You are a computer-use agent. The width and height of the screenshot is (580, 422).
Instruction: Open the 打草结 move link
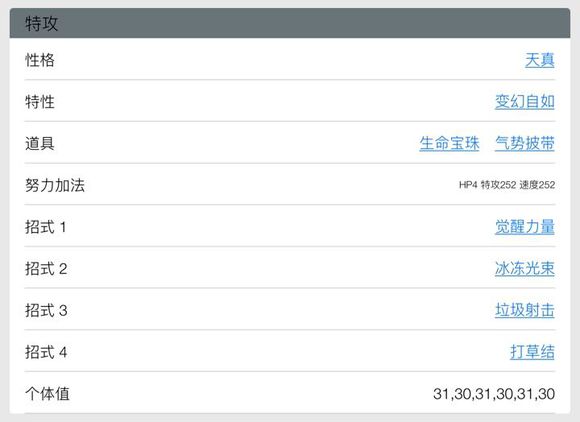[532, 352]
